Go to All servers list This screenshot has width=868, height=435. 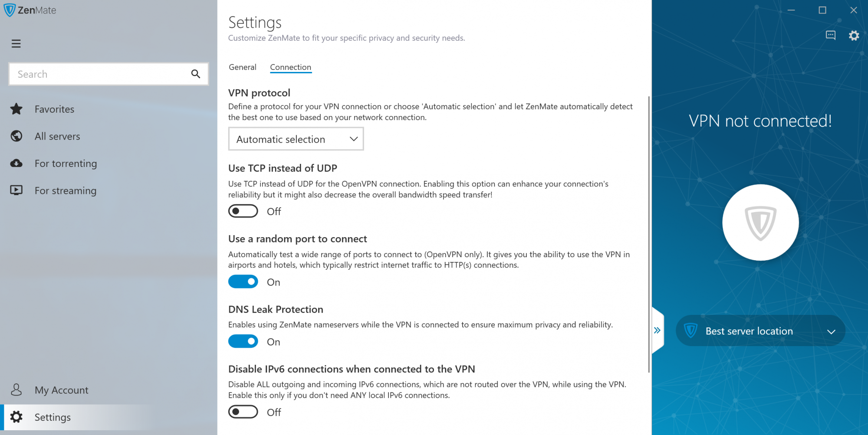[57, 137]
